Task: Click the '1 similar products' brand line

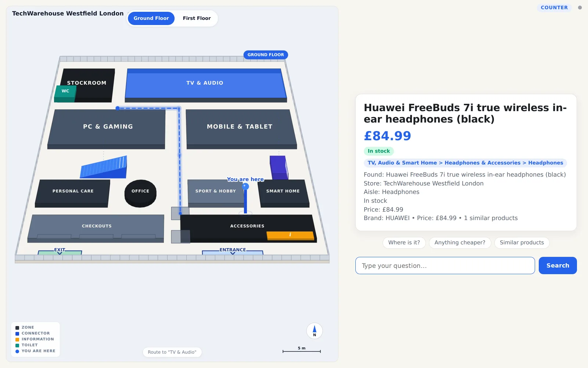Action: [441, 218]
